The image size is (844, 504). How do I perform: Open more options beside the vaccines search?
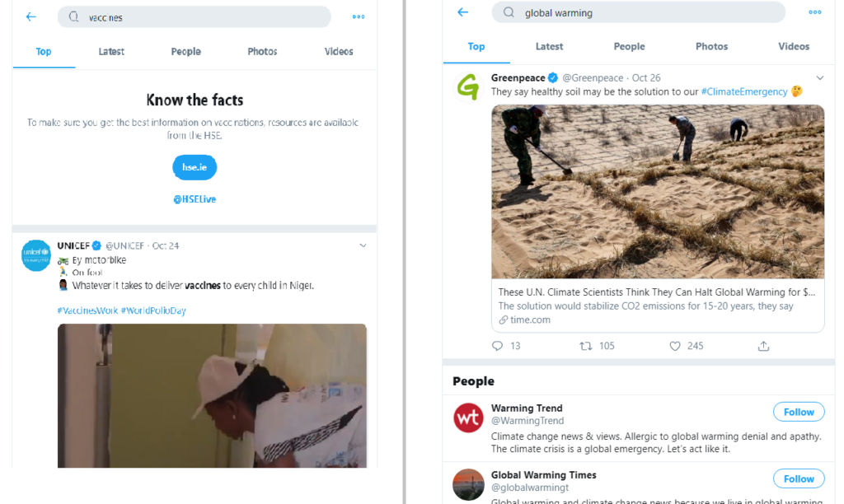[359, 16]
